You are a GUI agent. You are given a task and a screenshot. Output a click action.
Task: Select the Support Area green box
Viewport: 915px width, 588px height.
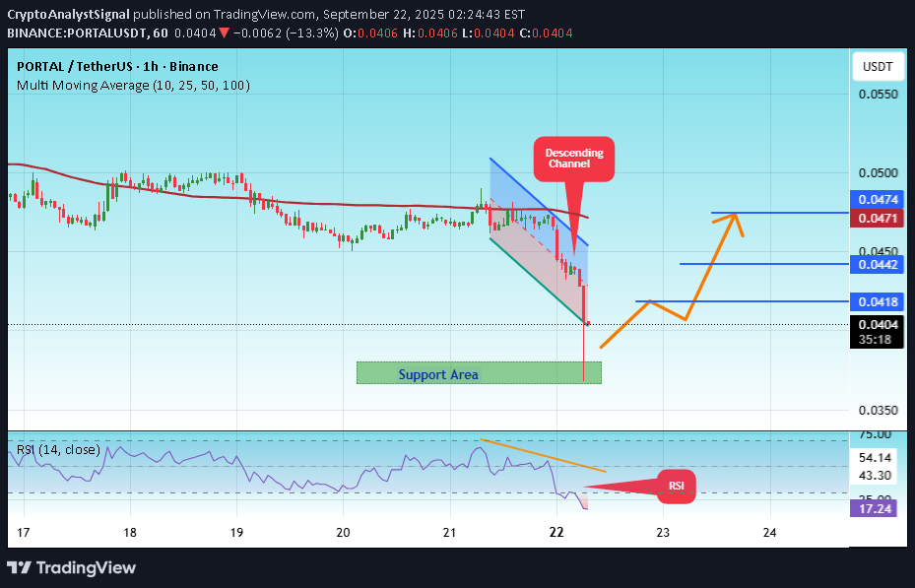tap(479, 372)
